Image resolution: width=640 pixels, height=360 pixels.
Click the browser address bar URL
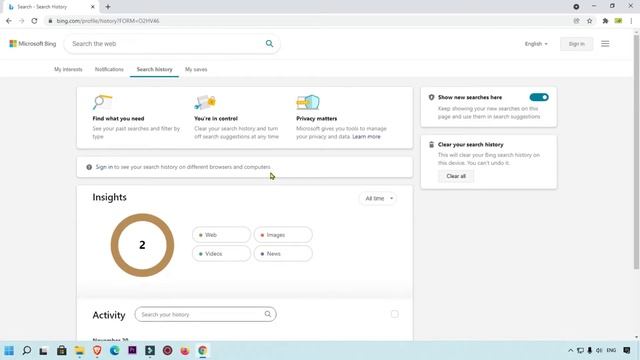(108, 21)
